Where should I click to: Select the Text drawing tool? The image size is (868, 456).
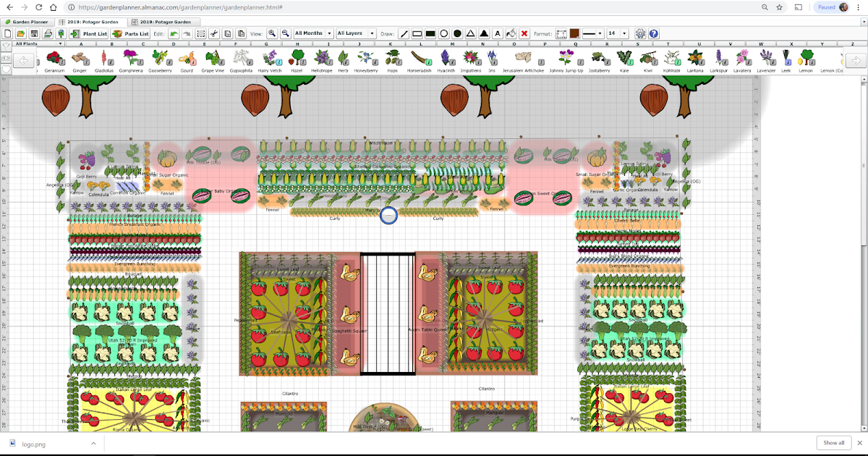[x=497, y=33]
